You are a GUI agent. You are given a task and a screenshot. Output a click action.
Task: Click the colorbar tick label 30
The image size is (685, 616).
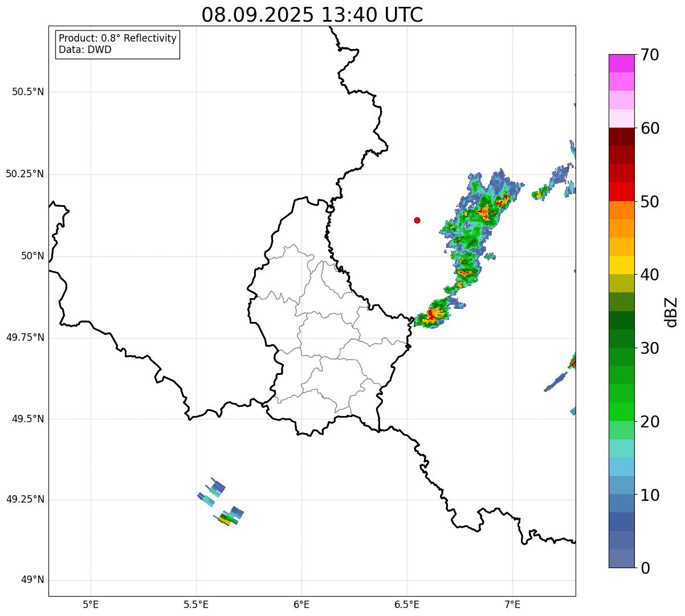click(x=650, y=348)
